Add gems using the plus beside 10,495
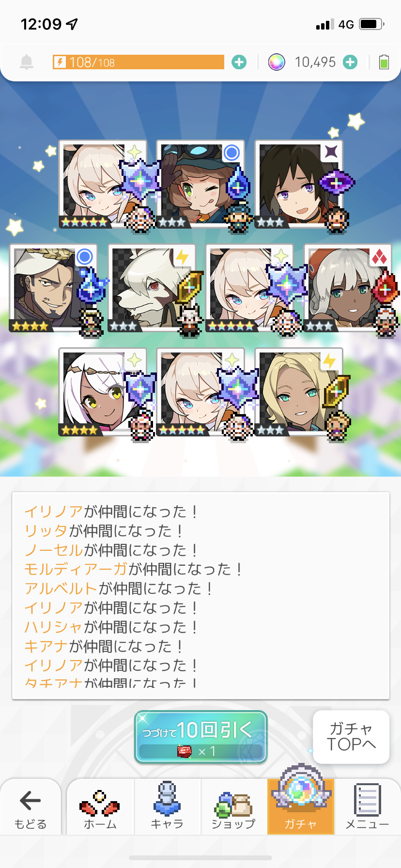Screen dimensions: 401x868 [x=350, y=62]
